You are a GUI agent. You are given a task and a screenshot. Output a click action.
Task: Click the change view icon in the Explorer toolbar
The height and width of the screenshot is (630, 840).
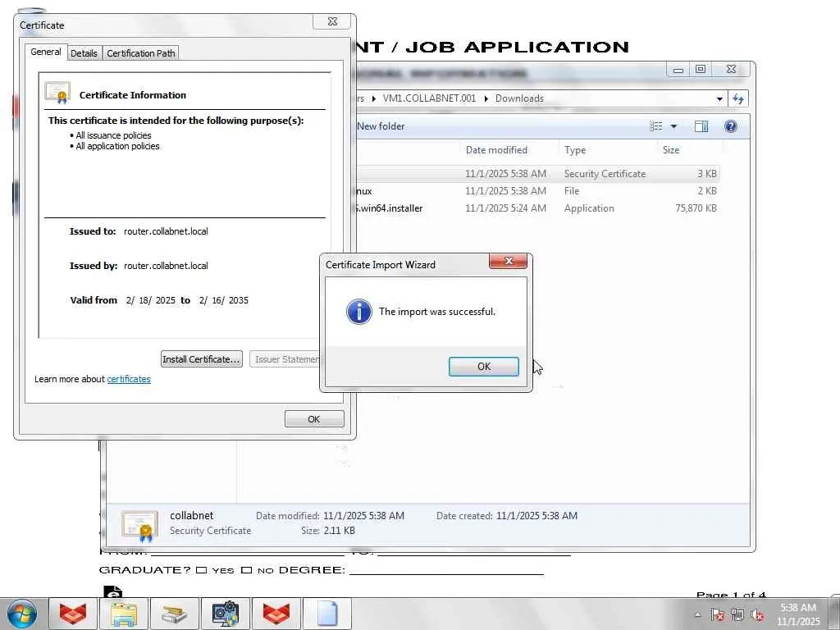pos(656,126)
